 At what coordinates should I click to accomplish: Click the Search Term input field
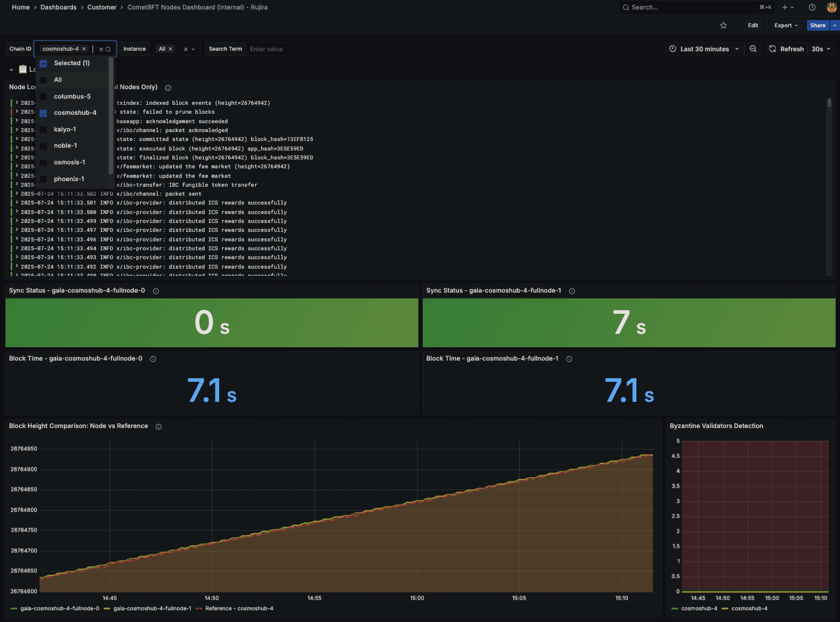[272, 49]
